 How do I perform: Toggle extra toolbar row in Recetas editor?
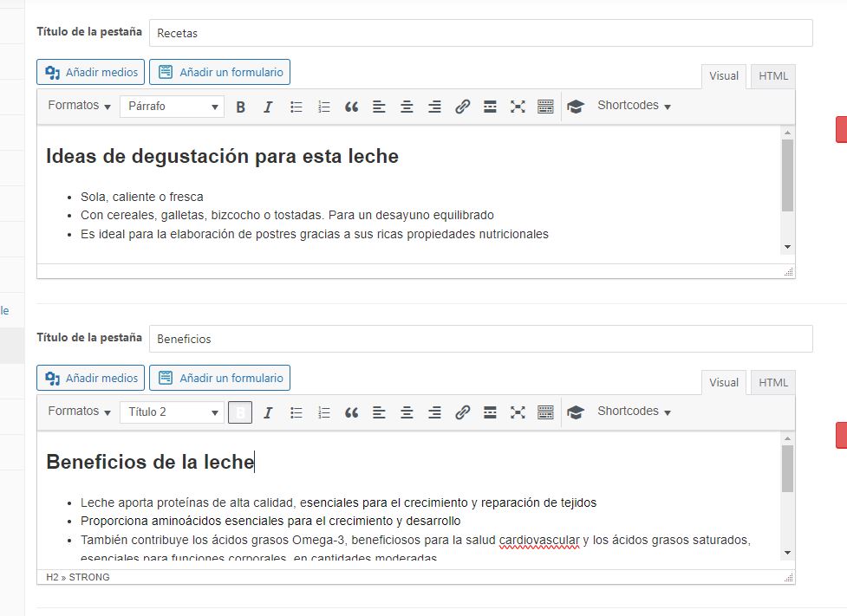545,107
